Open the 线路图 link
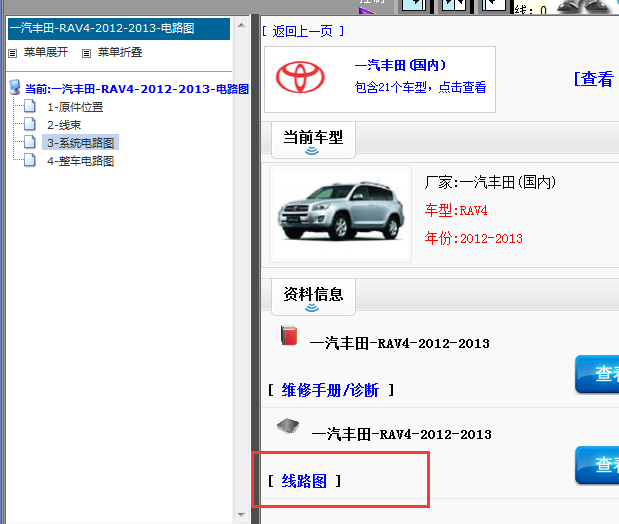The image size is (619, 524). tap(304, 481)
